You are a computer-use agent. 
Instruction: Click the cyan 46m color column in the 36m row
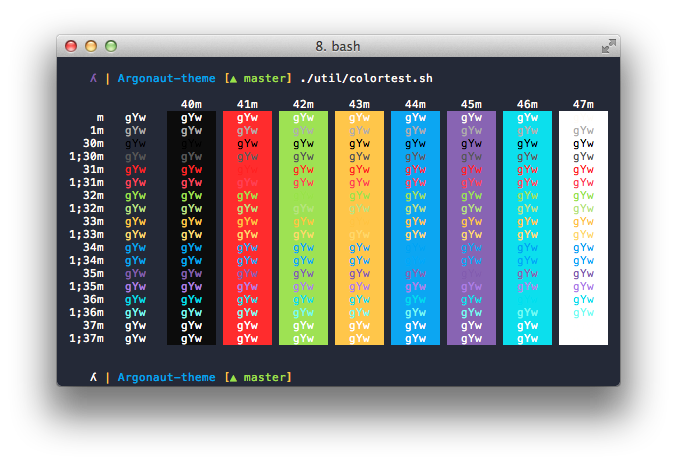(x=527, y=299)
